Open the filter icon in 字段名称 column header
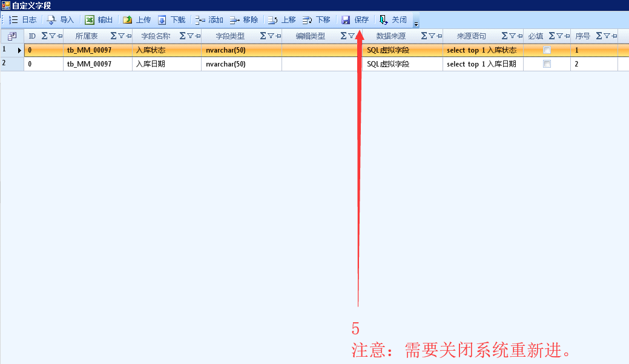This screenshot has height=364, width=629. point(190,36)
